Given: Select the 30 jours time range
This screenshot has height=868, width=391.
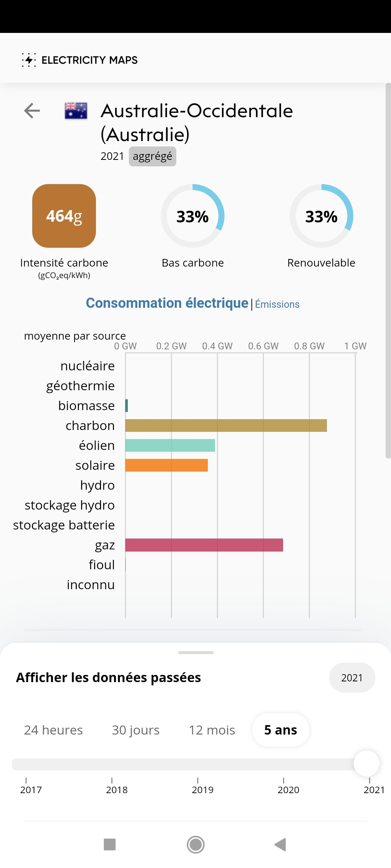Looking at the screenshot, I should [x=136, y=730].
